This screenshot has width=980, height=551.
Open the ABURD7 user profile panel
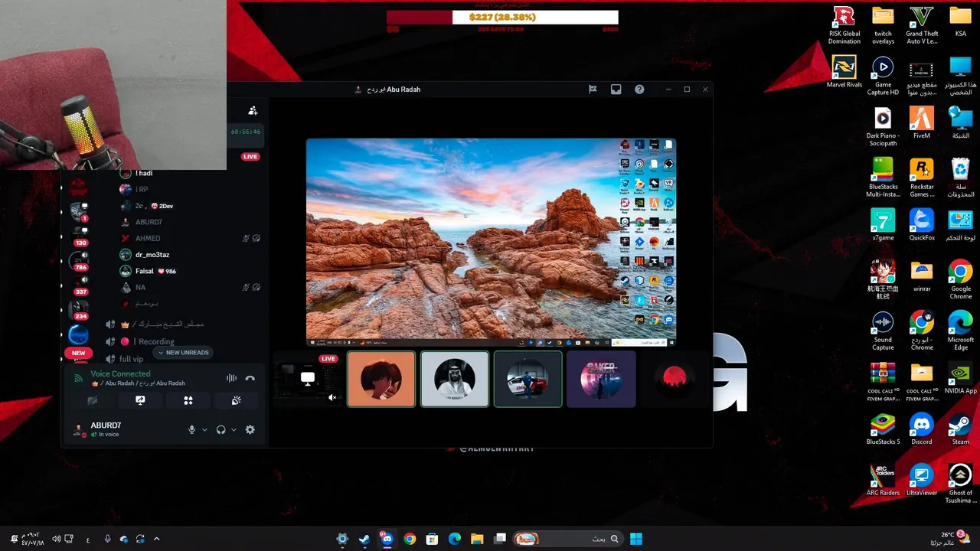tap(105, 429)
